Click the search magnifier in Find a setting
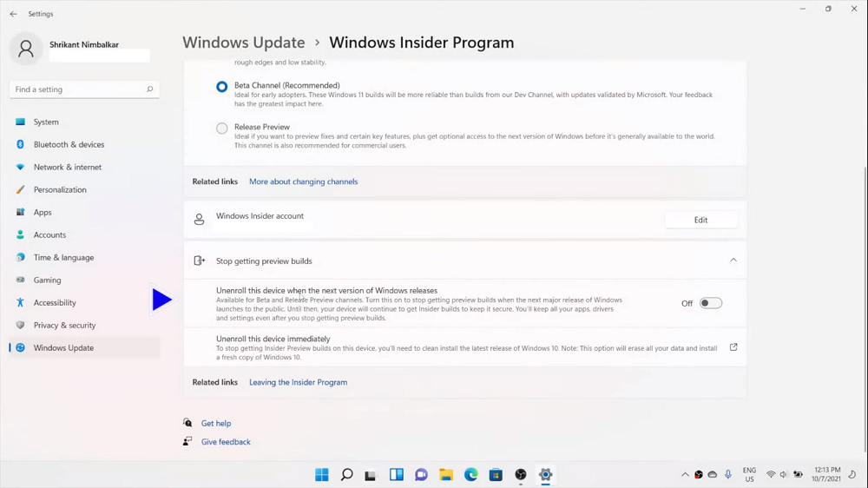 [x=149, y=89]
